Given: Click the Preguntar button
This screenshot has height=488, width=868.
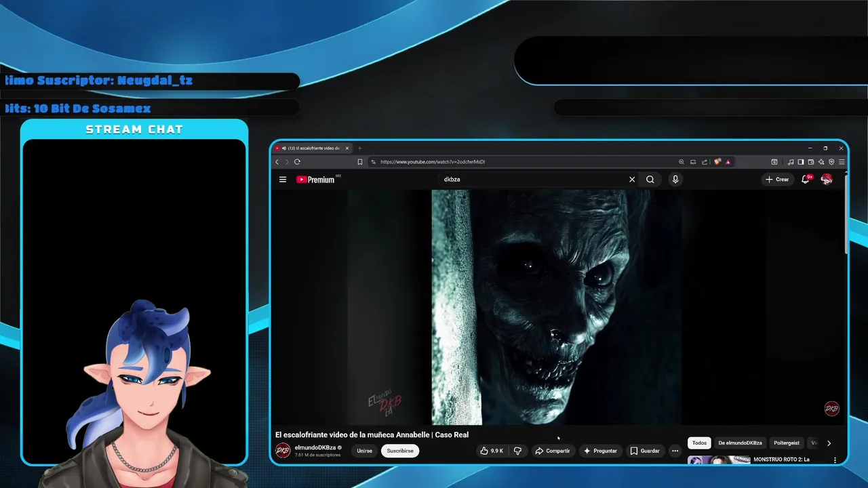Looking at the screenshot, I should pyautogui.click(x=600, y=451).
